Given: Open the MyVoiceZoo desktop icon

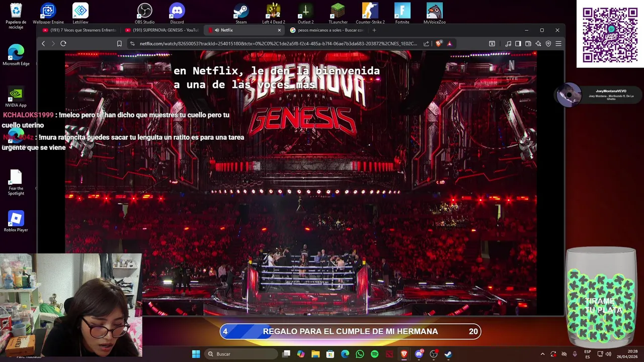Looking at the screenshot, I should [x=434, y=14].
